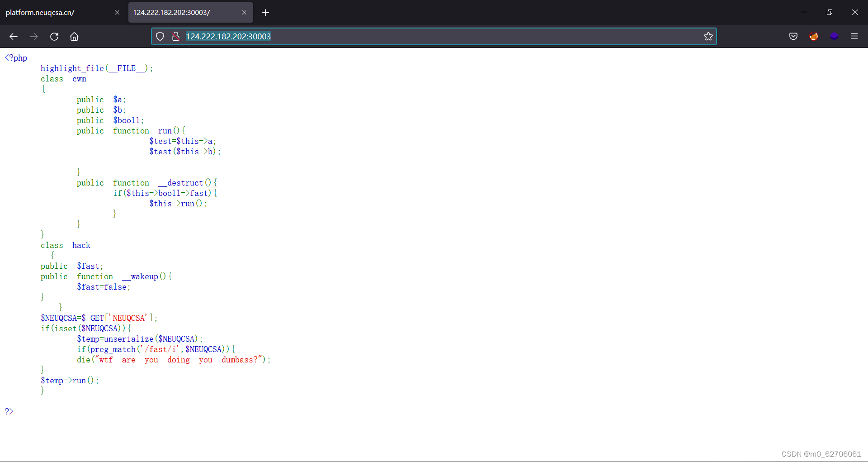Click the "class cwm" declaration text
This screenshot has width=868, height=462.
(x=63, y=79)
